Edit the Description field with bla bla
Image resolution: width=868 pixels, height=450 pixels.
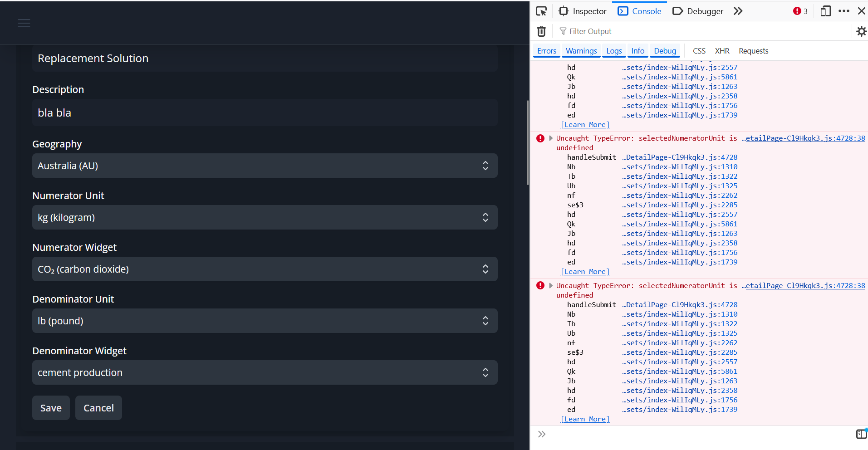click(x=265, y=112)
